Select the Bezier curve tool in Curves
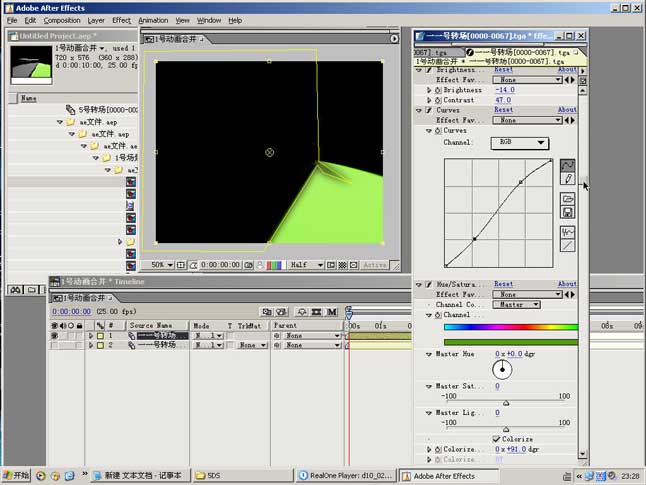Viewport: 646px width, 485px height. coord(567,165)
